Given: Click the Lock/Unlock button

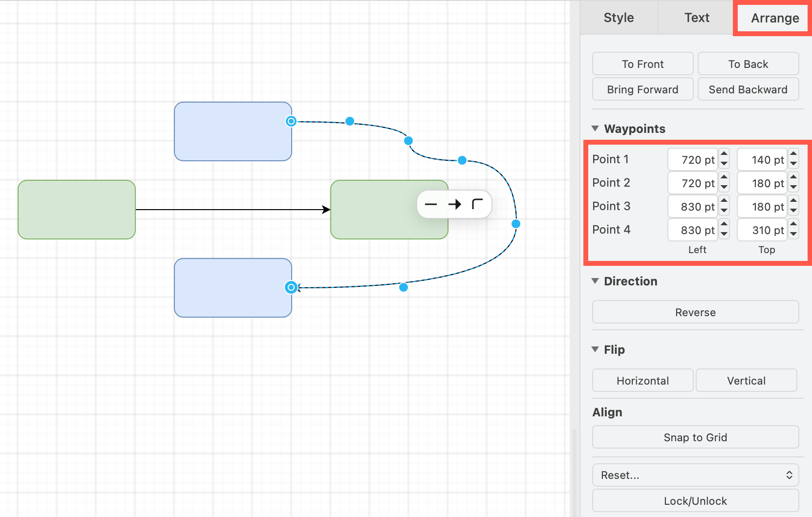Looking at the screenshot, I should (x=695, y=500).
